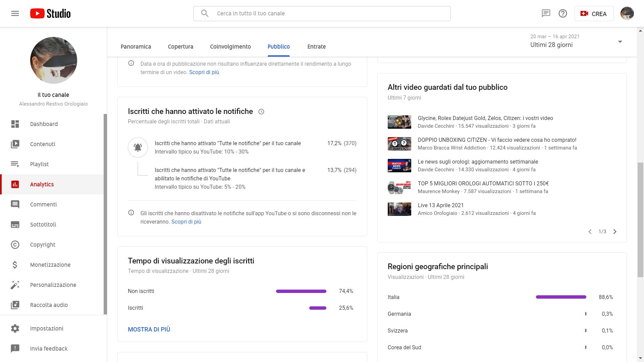Click thumbnail of Live 13 Aprile 2021
Screen dimensions: 644x362
coord(399,209)
